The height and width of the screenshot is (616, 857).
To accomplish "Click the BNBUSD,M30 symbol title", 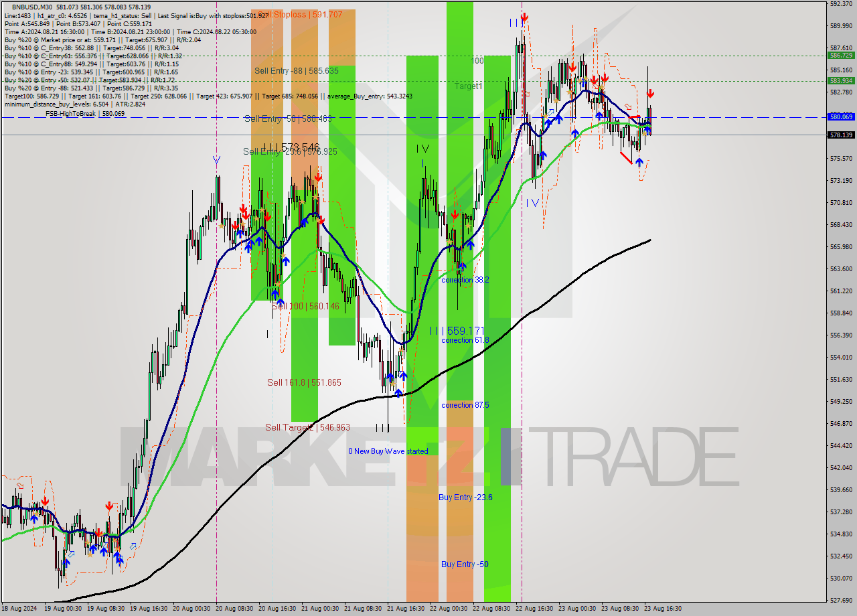I will click(32, 7).
